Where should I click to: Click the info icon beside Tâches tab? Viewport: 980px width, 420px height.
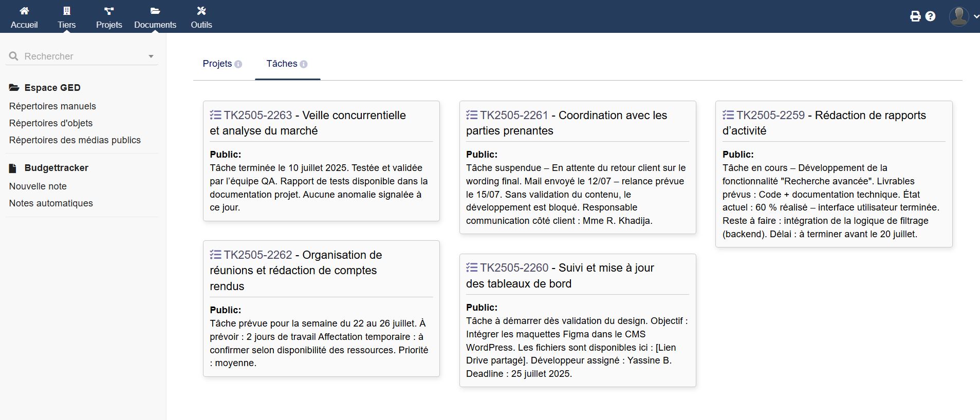coord(304,64)
